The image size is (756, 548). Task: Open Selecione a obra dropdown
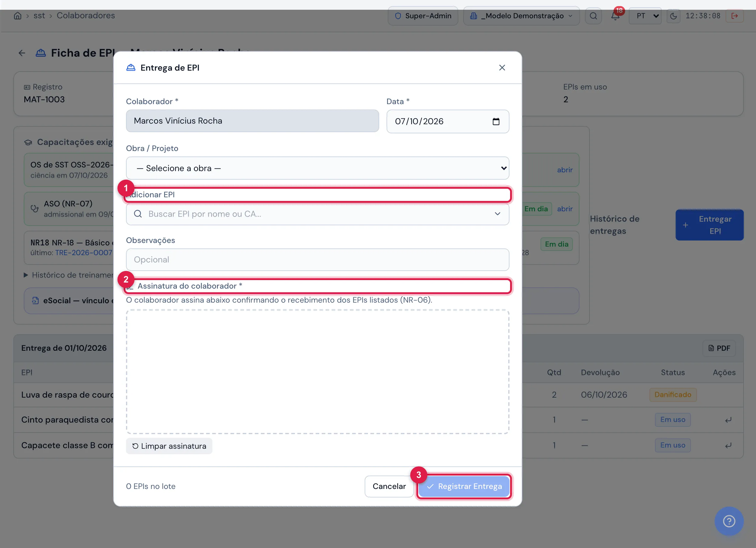point(317,168)
